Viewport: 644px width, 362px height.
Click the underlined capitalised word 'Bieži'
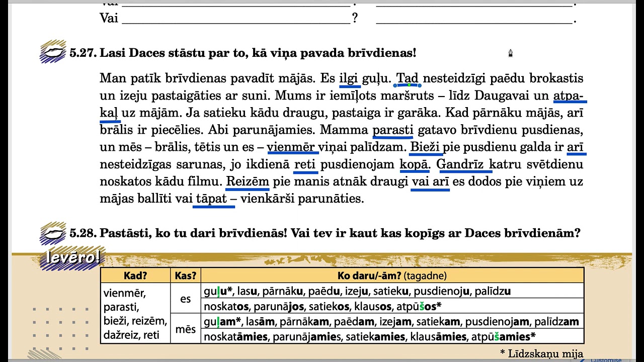[x=426, y=147]
